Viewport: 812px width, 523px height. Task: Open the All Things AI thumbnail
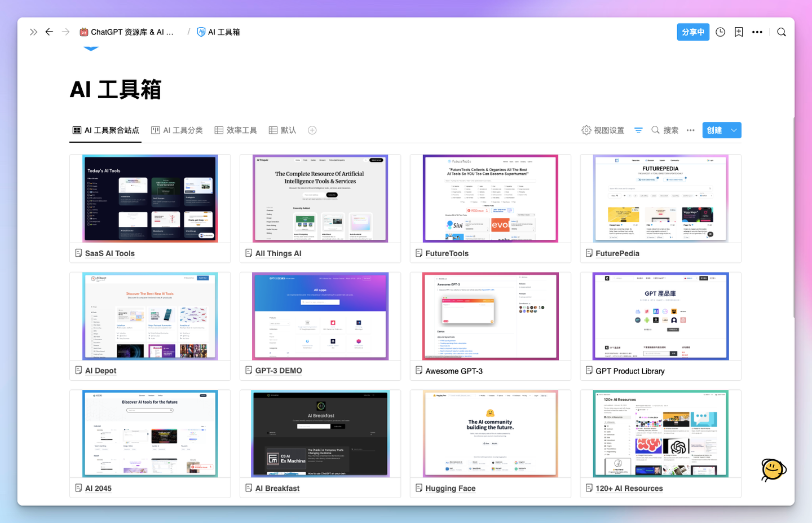tap(320, 199)
